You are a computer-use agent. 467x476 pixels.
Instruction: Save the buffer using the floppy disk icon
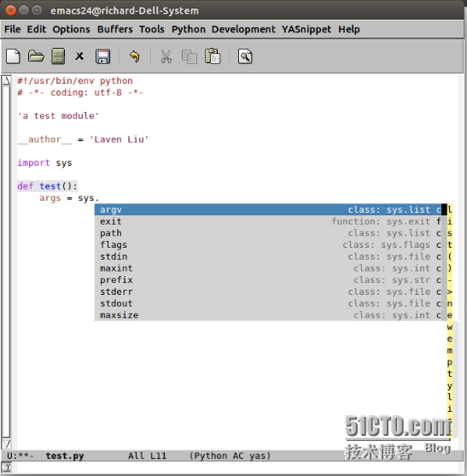click(102, 56)
